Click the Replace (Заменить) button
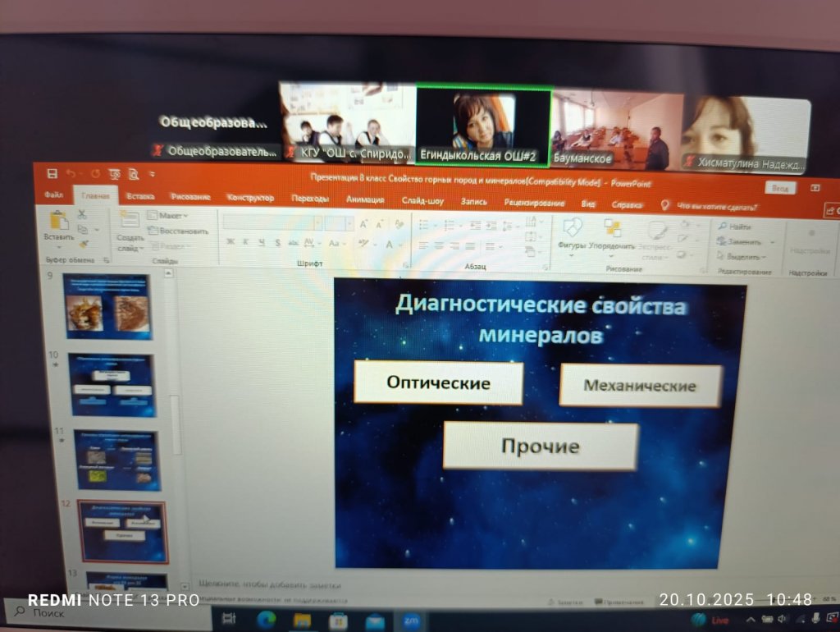 tap(743, 242)
